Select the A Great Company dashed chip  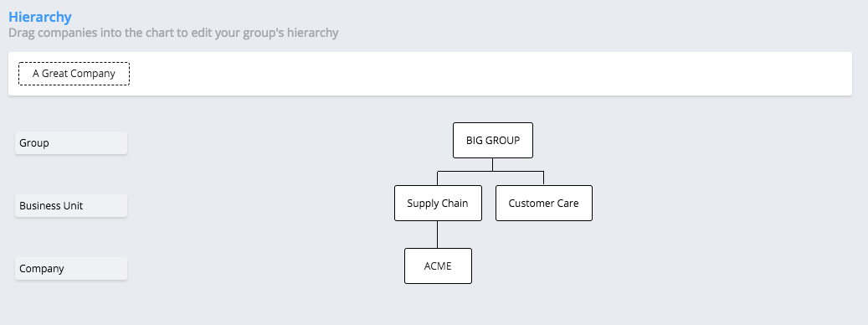(x=74, y=74)
